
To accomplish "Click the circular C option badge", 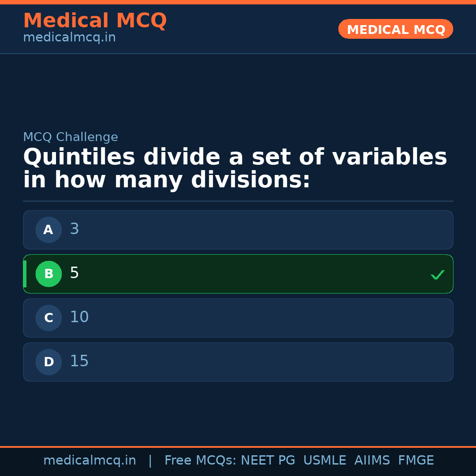I will 48,318.
